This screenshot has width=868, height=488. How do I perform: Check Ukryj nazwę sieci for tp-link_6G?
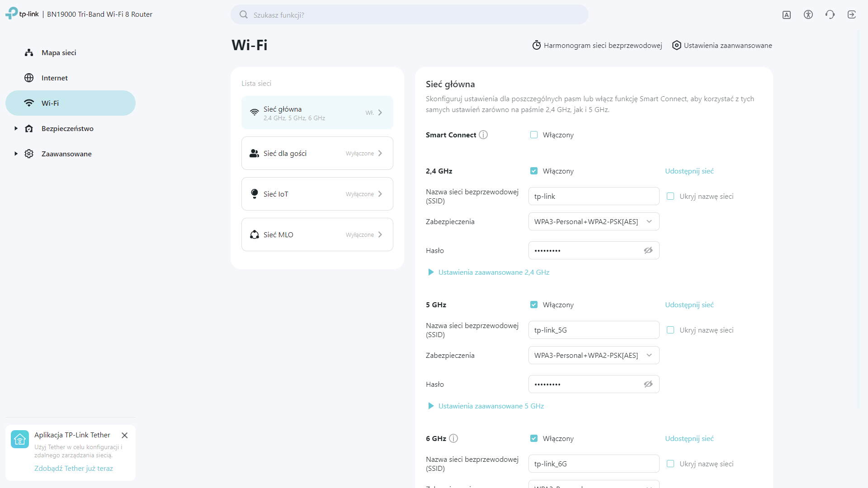(670, 464)
